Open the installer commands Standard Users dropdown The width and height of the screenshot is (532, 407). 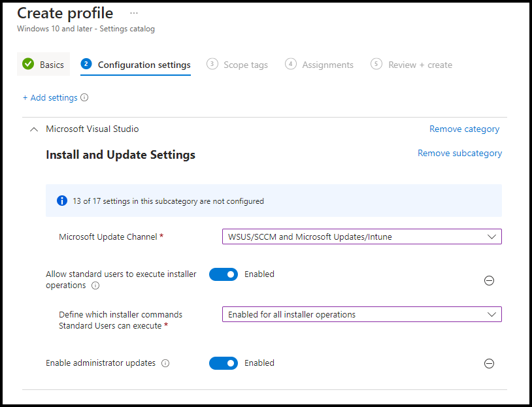tap(361, 314)
